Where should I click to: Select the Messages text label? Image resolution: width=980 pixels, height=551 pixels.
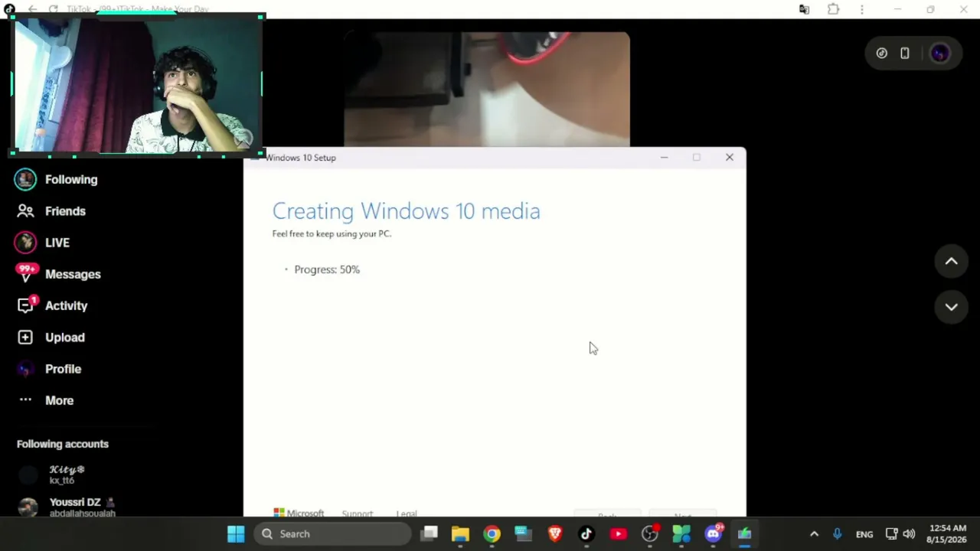pyautogui.click(x=73, y=274)
